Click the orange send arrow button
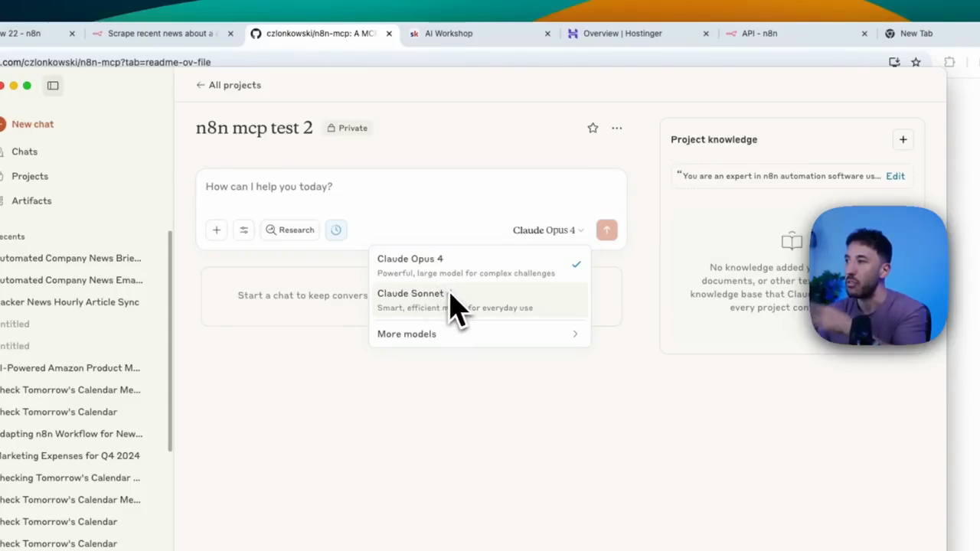This screenshot has height=551, width=980. (x=606, y=230)
